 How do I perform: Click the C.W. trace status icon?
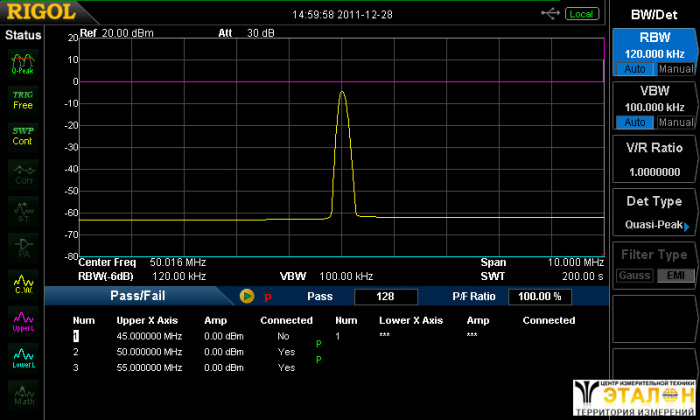click(x=22, y=285)
